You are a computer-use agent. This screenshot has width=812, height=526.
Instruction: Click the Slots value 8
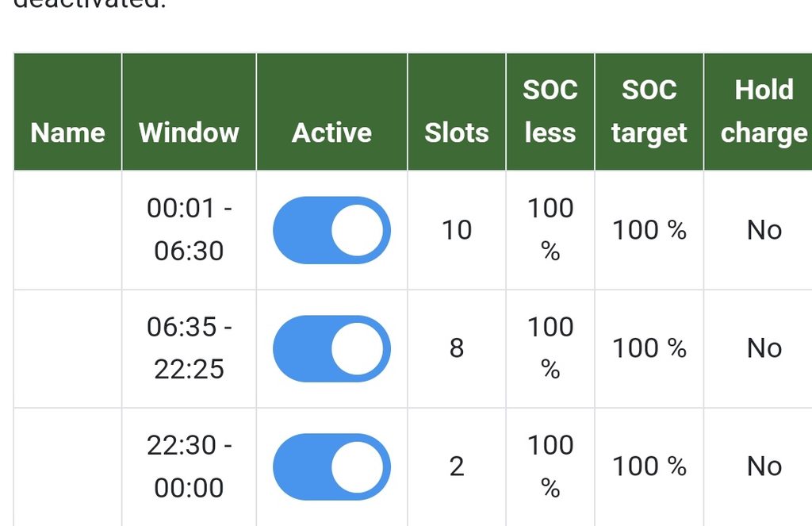[x=457, y=348]
